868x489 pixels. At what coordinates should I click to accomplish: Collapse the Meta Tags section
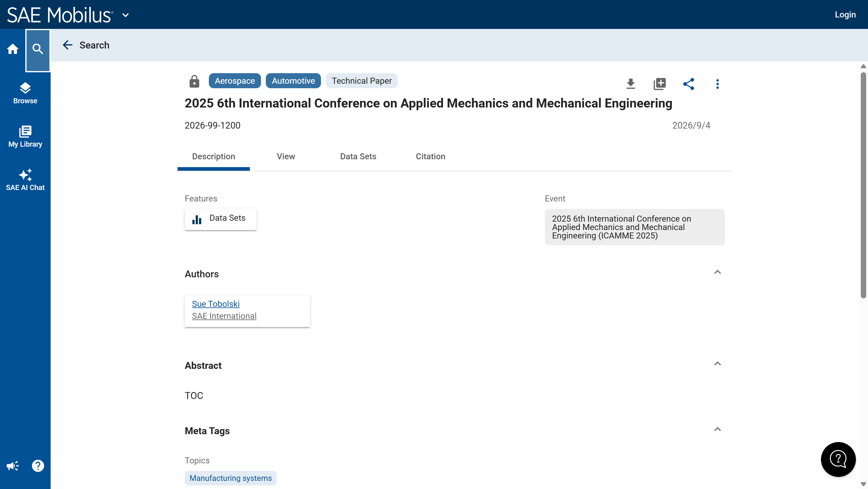pos(717,429)
